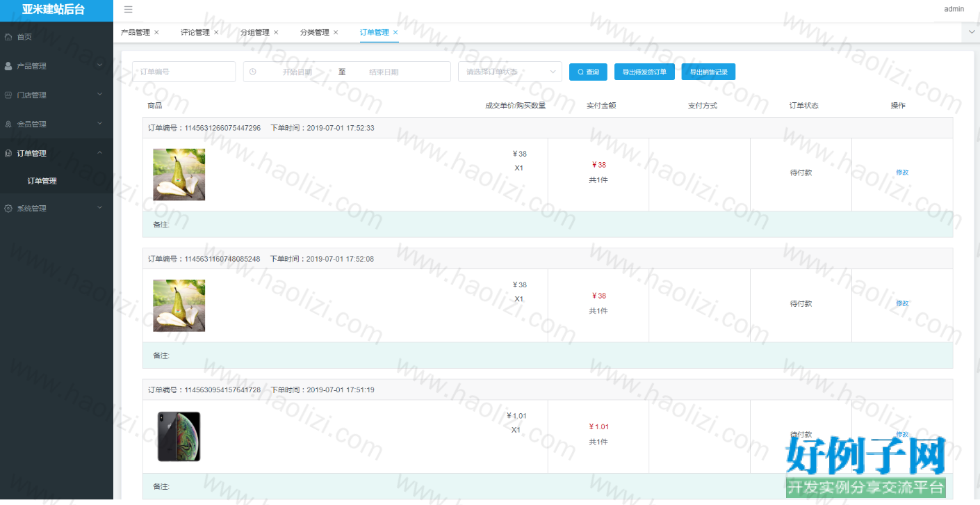Viewport: 980px width, 505px height.
Task: Click 操作 column header
Action: point(898,106)
